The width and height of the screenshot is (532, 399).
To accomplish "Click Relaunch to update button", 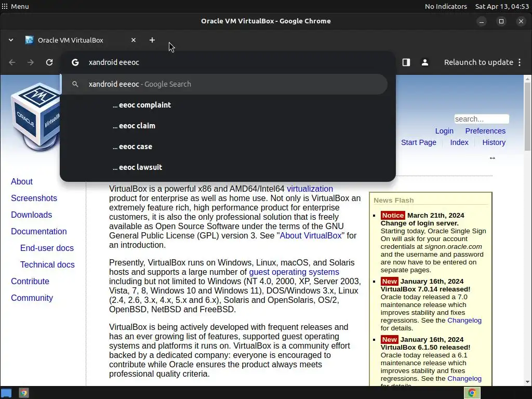I will pyautogui.click(x=478, y=62).
